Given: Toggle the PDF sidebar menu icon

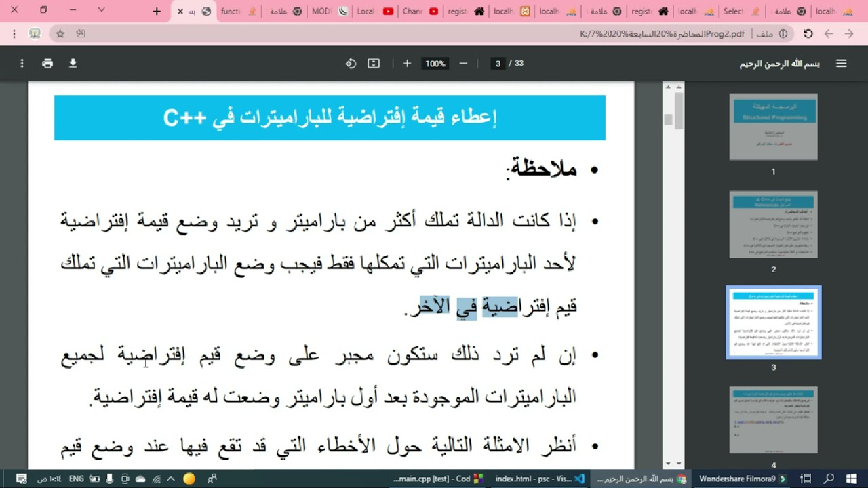Looking at the screenshot, I should coord(842,64).
